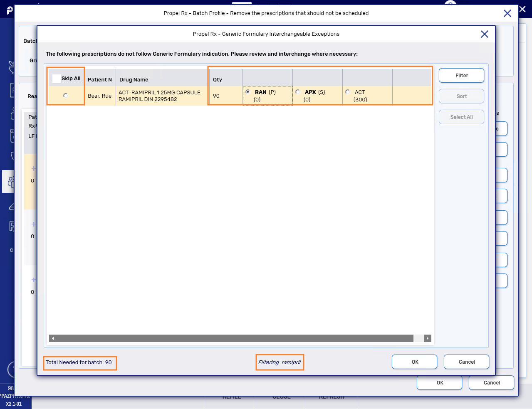Screen dimensions: 532x409
Task: Click the Drug Name column header
Action: pos(134,79)
